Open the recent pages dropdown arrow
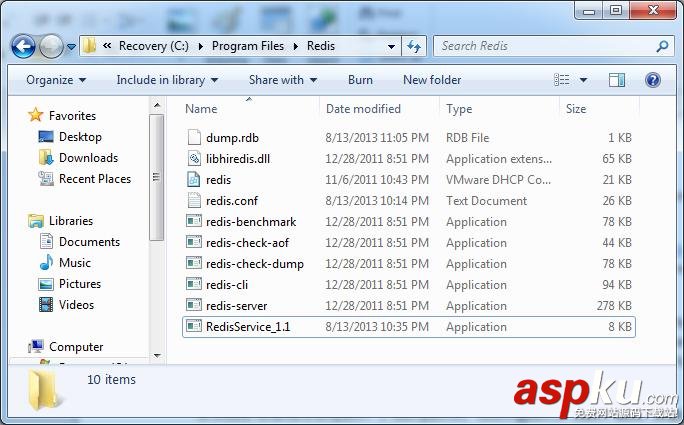The height and width of the screenshot is (425, 684). pyautogui.click(x=72, y=46)
